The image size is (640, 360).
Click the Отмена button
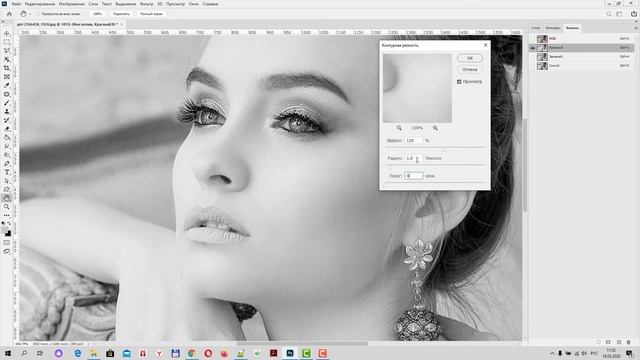click(470, 69)
